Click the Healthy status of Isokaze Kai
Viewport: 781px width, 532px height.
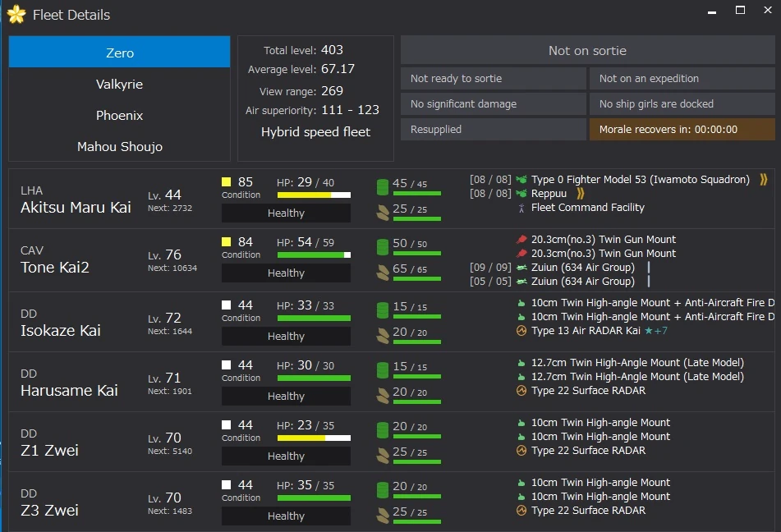(x=286, y=336)
